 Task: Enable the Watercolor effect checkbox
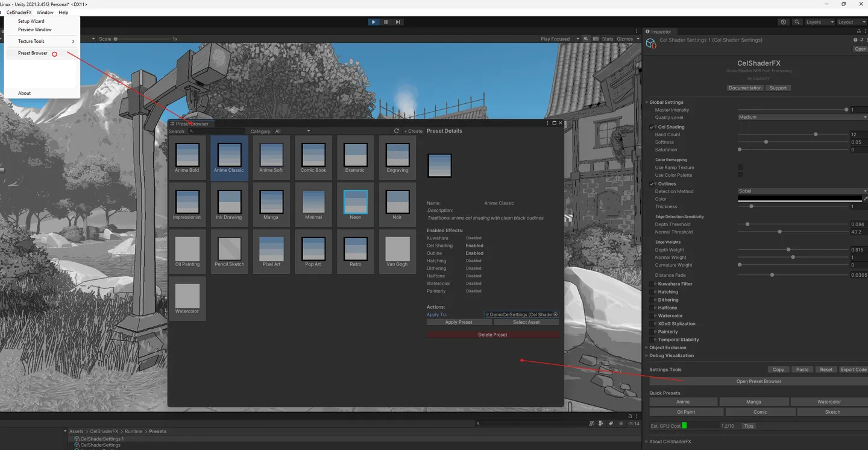tap(653, 315)
